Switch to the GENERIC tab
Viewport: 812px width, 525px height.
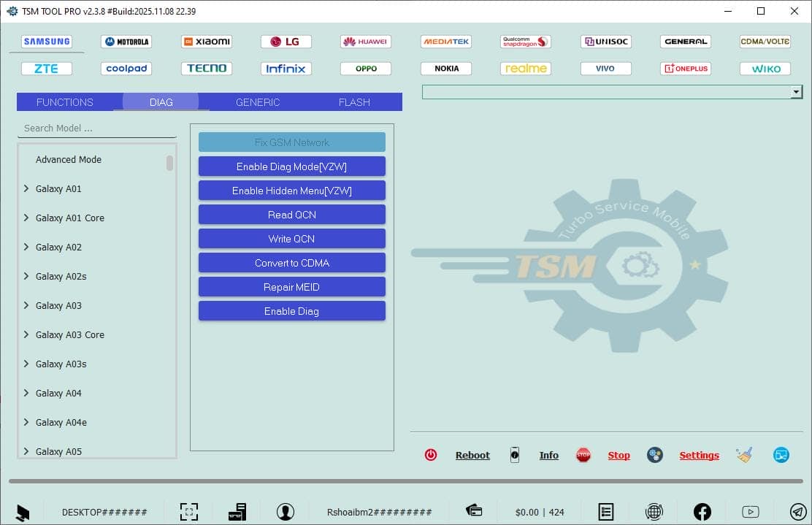(257, 102)
